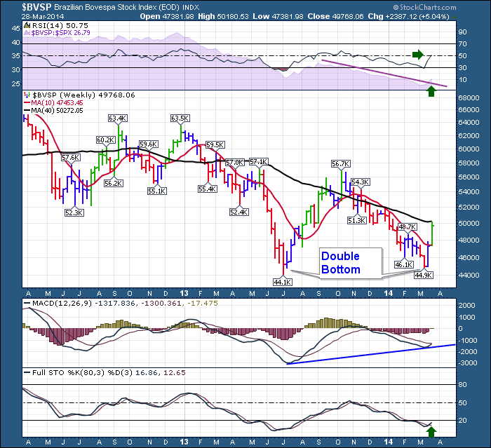
Task: Click the 57.0K price label
Action: [235, 162]
